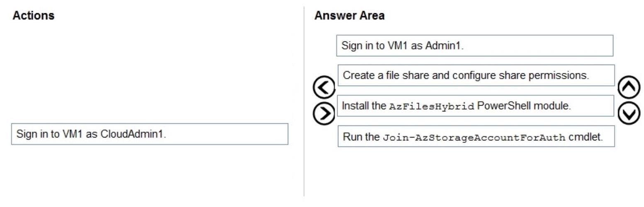
Task: Select 'Create a file share' answer item
Action: 476,75
